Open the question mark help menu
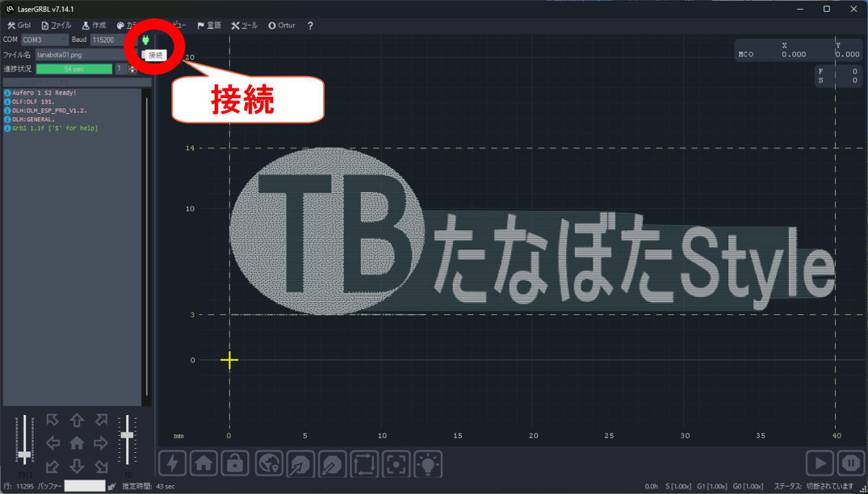 310,25
